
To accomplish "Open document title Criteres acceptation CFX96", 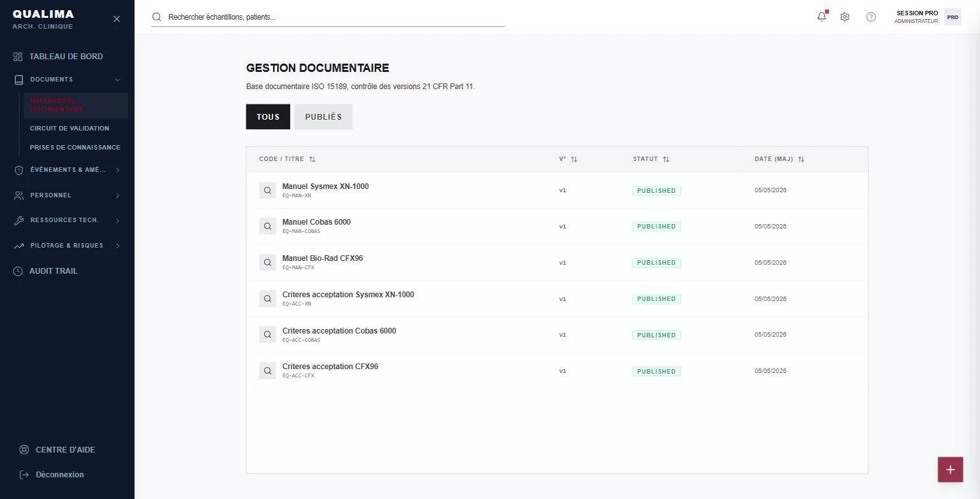I will 330,367.
